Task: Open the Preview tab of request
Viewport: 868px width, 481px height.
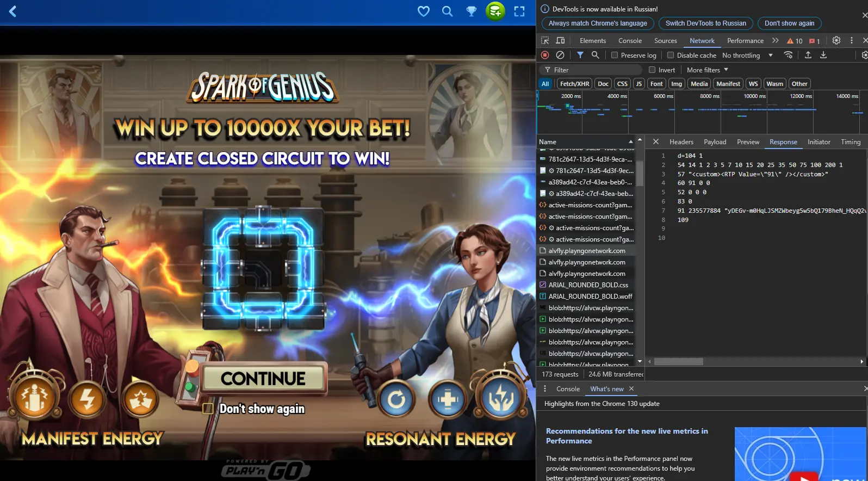Action: tap(748, 142)
